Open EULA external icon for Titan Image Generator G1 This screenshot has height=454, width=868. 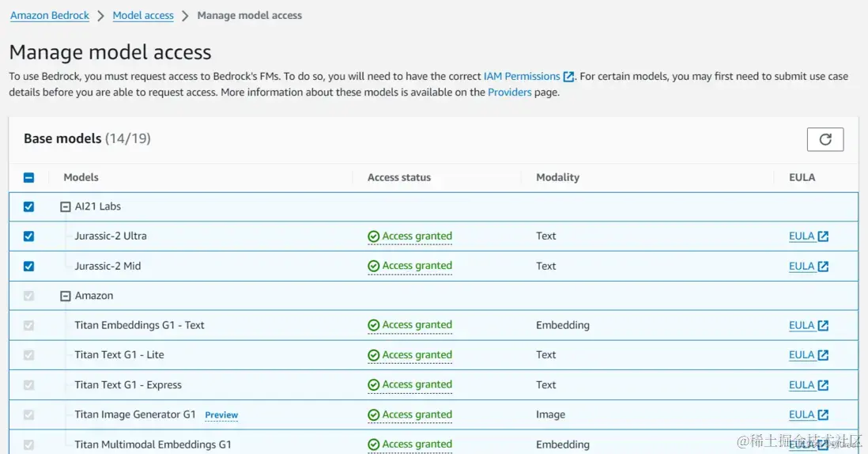coord(823,414)
